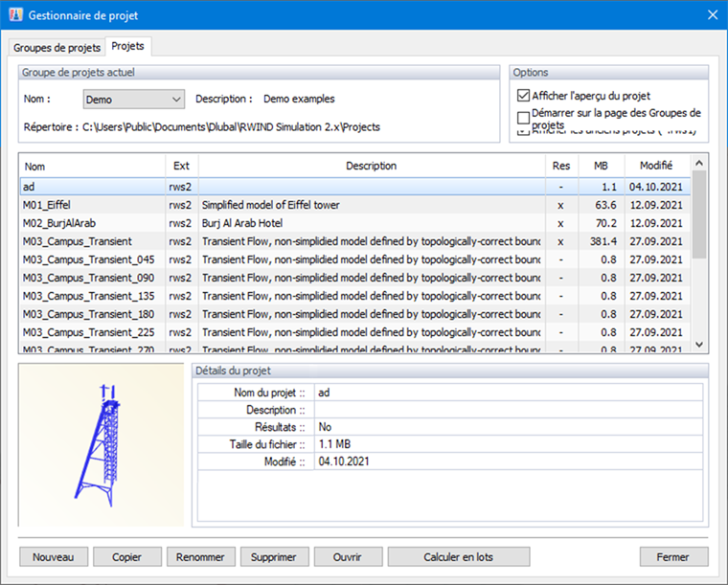Viewport: 728px width, 585px height.
Task: Click the Res column header
Action: [561, 166]
